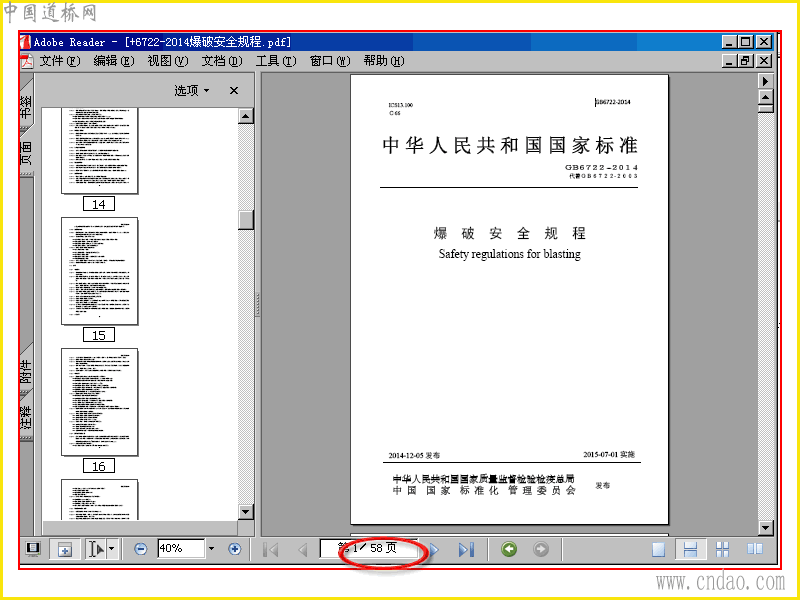Go to previous page arrow
800x600 pixels.
303,549
